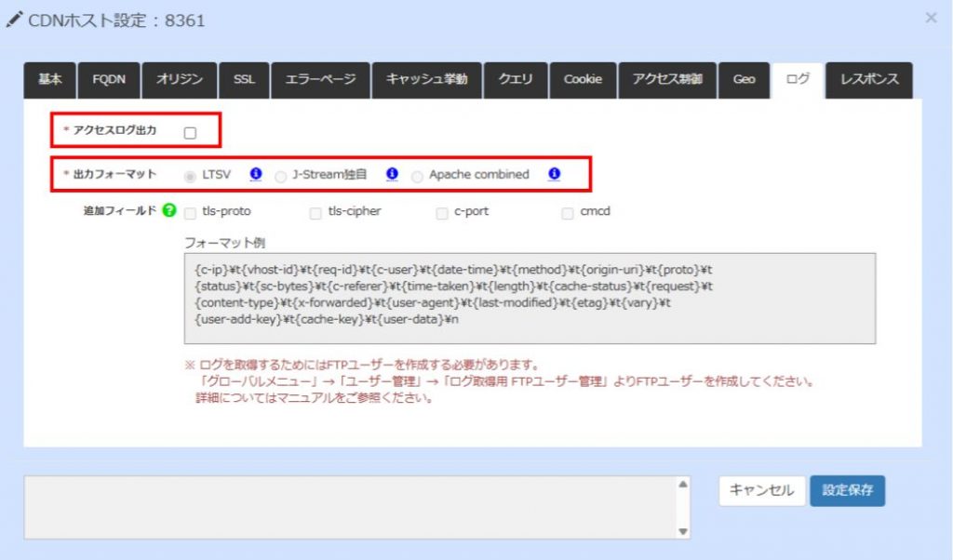Switch to the 基本 tab

(48, 80)
